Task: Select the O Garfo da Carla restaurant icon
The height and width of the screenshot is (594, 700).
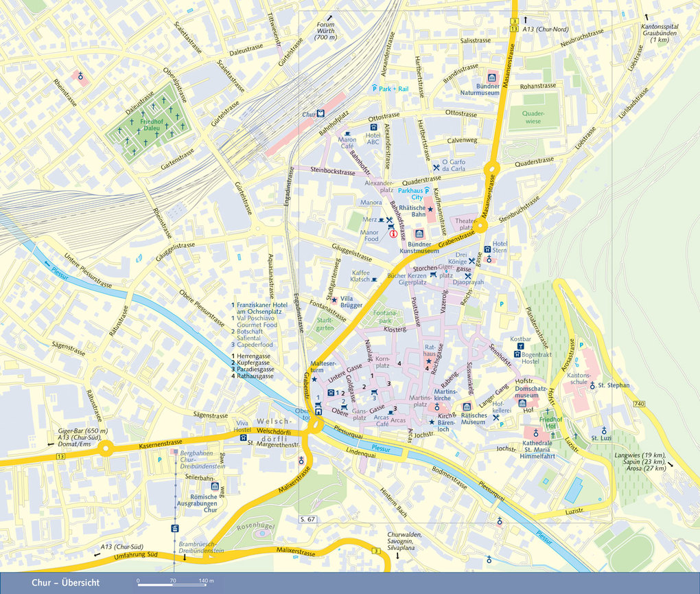Action: tap(436, 167)
